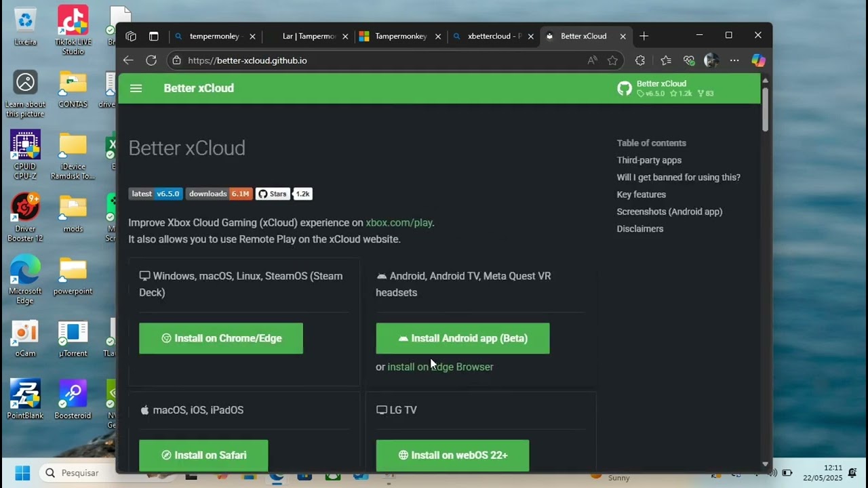Open Edge workspaces icon in tab bar

click(131, 36)
